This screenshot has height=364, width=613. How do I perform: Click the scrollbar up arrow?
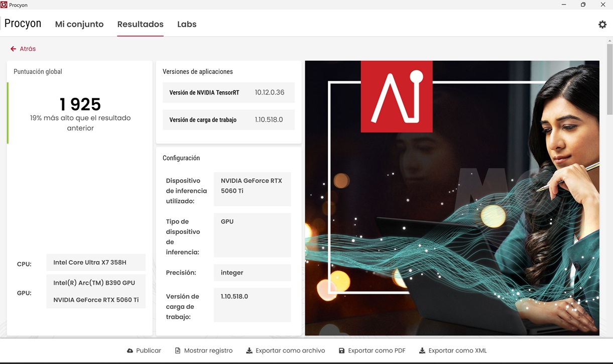[x=609, y=40]
